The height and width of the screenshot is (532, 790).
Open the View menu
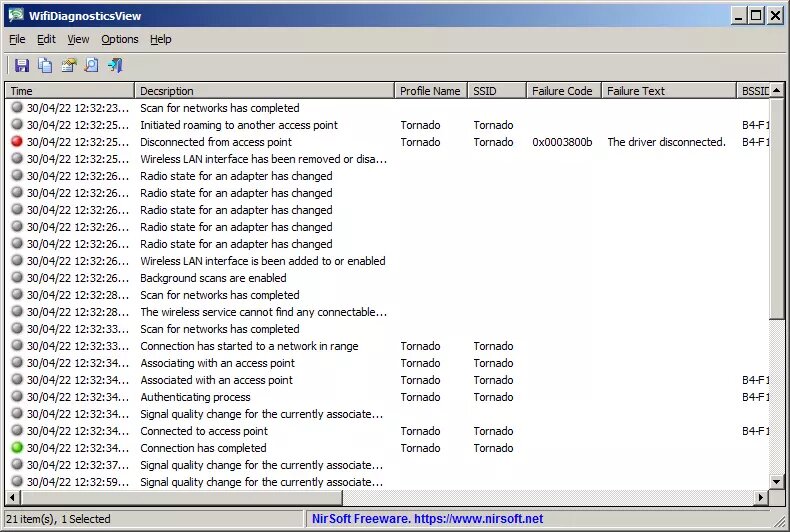point(78,39)
